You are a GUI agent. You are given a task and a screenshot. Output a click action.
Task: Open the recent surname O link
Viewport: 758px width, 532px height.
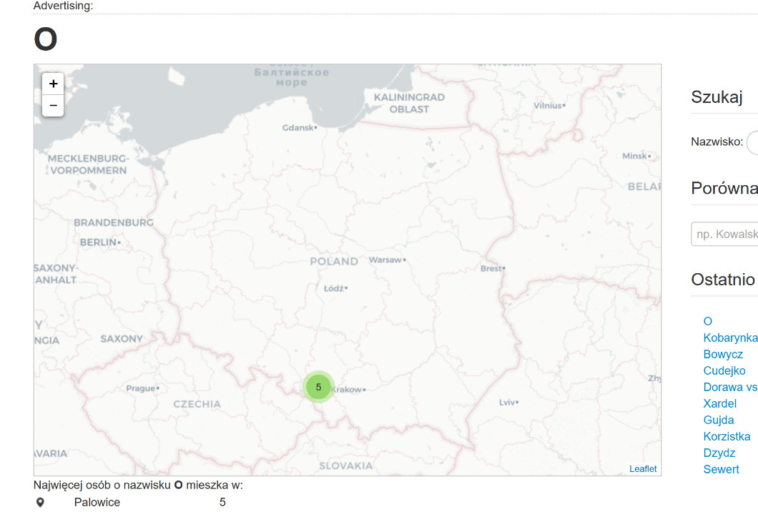[708, 322]
